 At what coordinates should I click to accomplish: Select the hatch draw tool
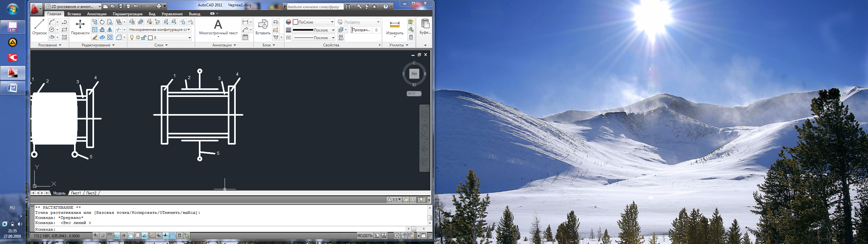(x=64, y=37)
